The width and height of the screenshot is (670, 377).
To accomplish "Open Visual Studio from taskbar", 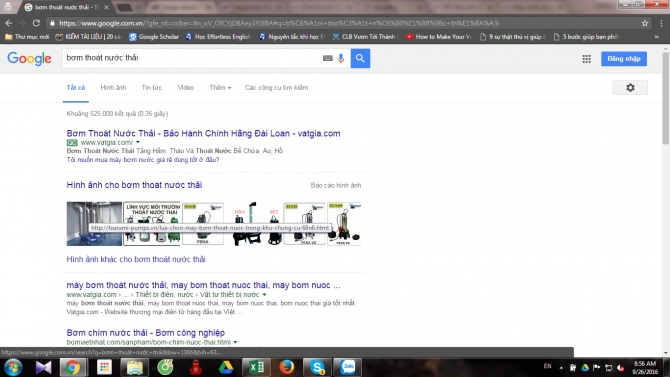I will [43, 368].
